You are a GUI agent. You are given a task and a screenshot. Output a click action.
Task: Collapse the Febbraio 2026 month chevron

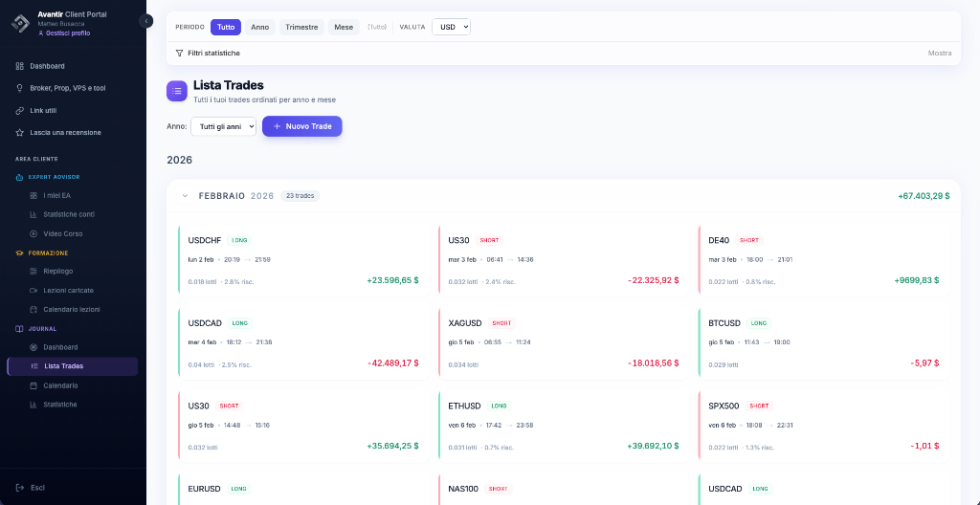coord(185,196)
